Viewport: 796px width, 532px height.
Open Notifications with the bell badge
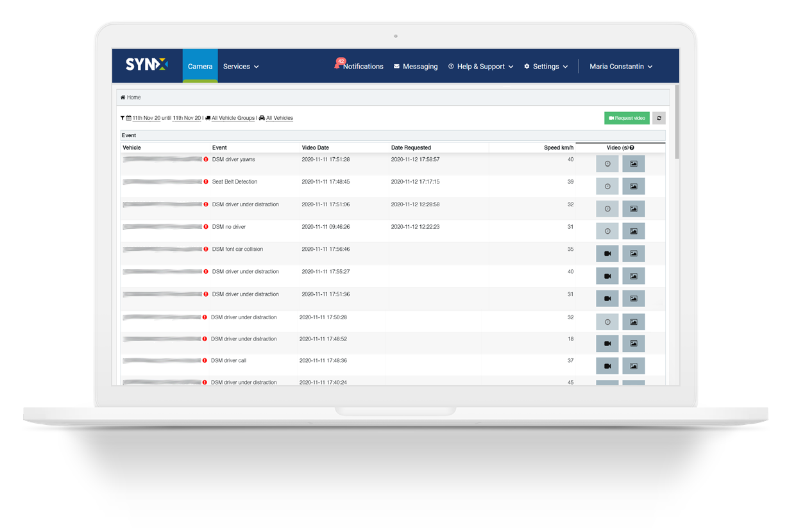(359, 66)
